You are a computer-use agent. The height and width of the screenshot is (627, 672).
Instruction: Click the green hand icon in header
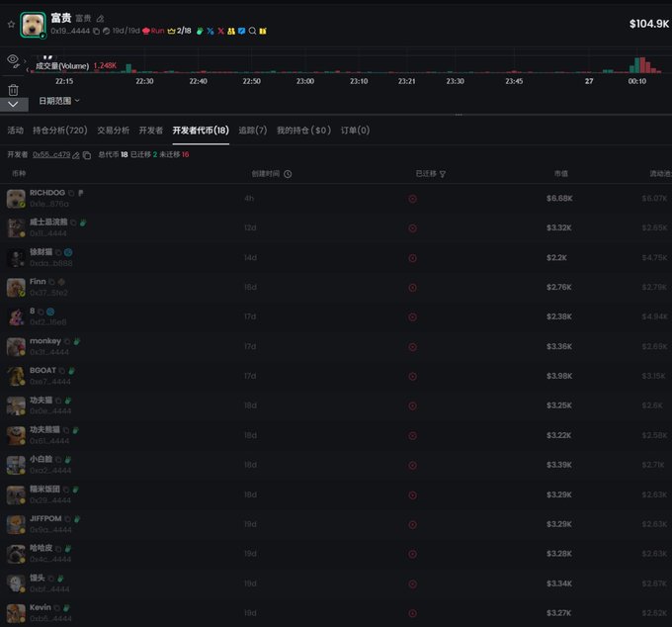[200, 31]
